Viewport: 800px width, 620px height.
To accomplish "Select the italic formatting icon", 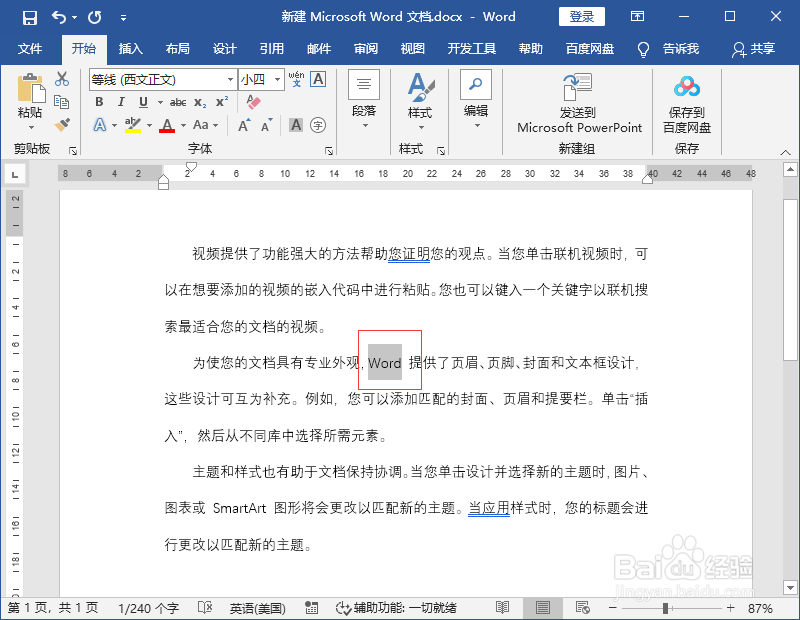I will click(x=121, y=103).
